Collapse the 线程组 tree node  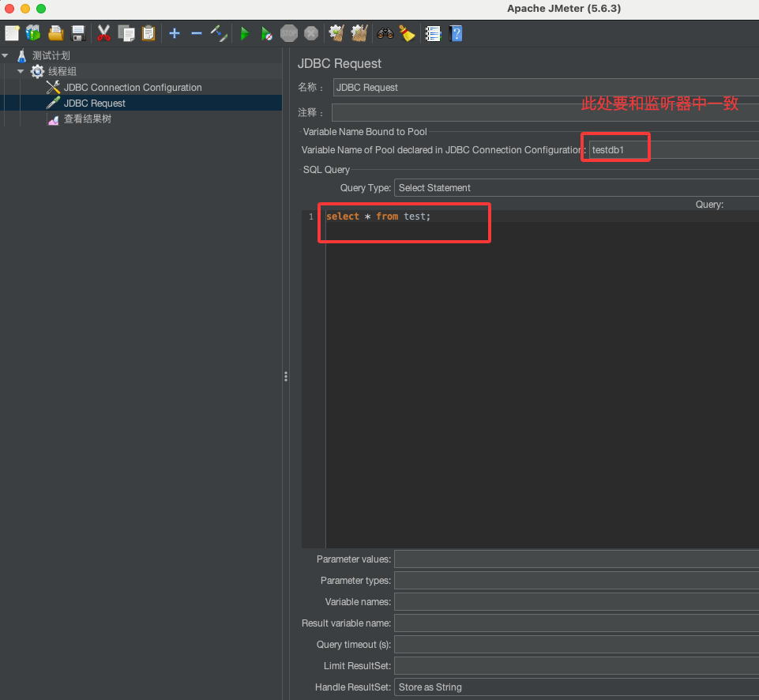21,72
